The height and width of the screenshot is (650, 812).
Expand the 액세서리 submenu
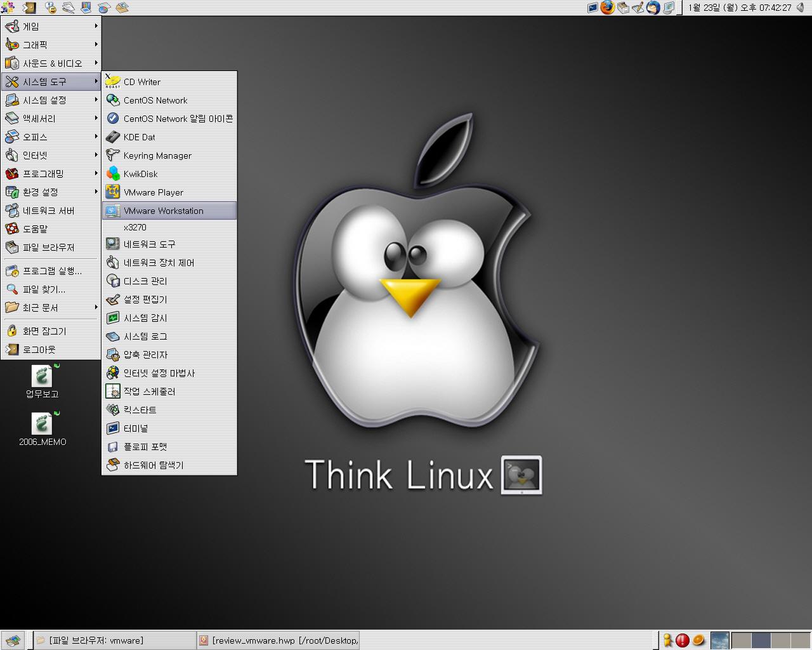coord(51,118)
